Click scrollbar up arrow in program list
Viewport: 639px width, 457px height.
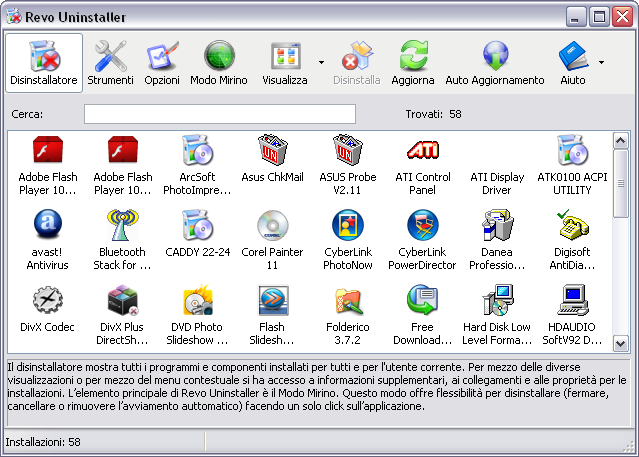pyautogui.click(x=621, y=141)
